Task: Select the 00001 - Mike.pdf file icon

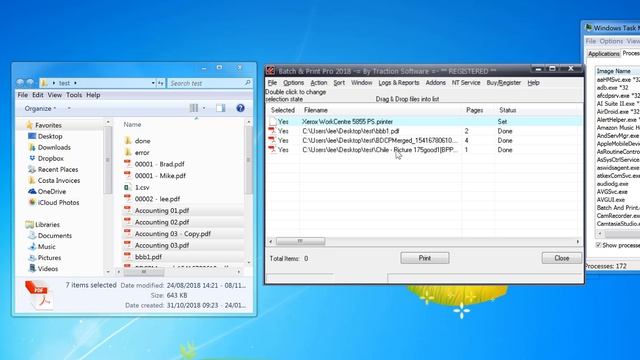Action: [x=128, y=176]
